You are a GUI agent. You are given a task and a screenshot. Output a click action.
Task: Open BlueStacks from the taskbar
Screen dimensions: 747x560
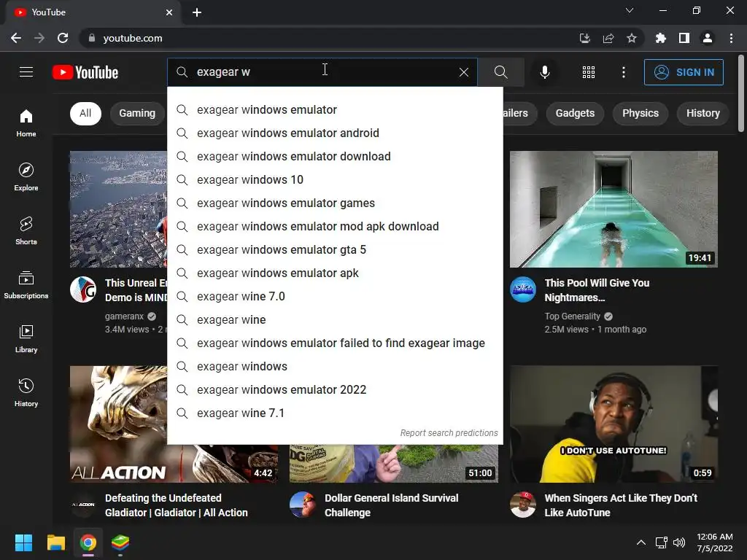click(x=120, y=542)
